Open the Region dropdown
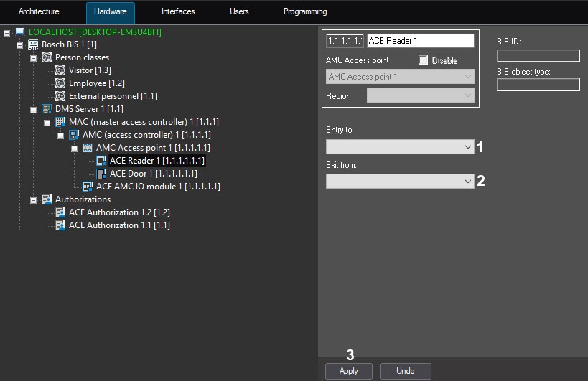The height and width of the screenshot is (381, 588). tap(420, 95)
